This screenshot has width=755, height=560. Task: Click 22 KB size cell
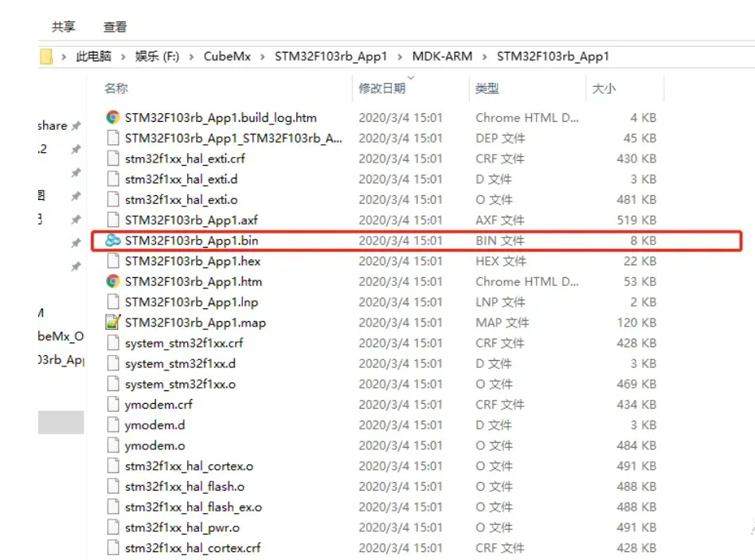pos(640,261)
